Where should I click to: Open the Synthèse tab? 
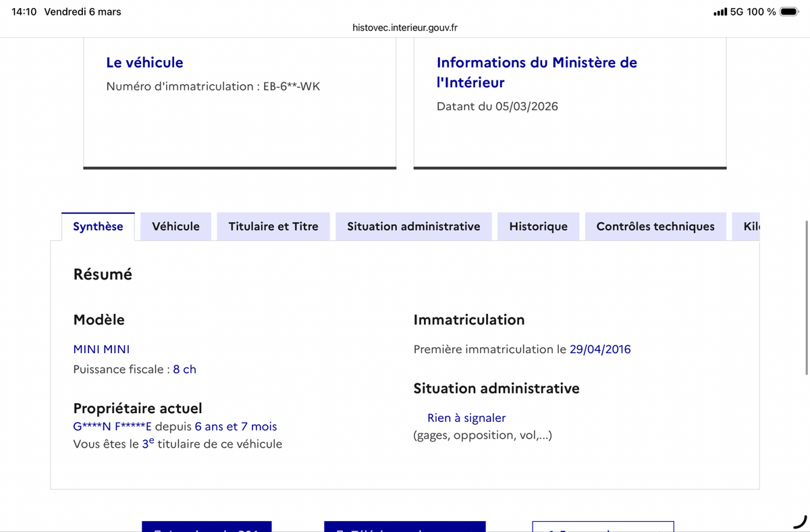tap(98, 227)
